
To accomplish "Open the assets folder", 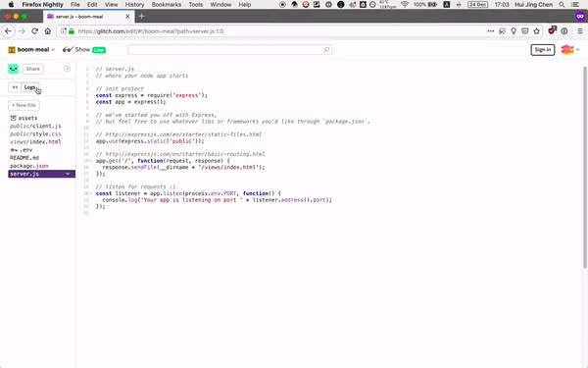I will [24, 118].
